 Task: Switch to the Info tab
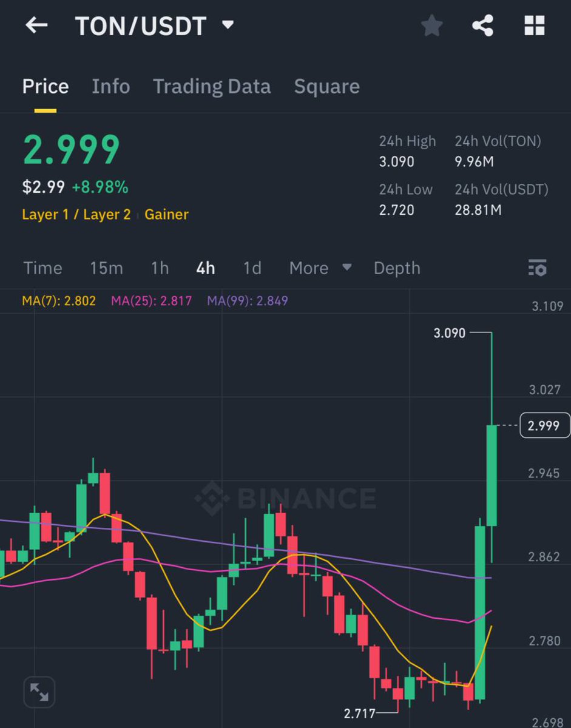coord(110,87)
